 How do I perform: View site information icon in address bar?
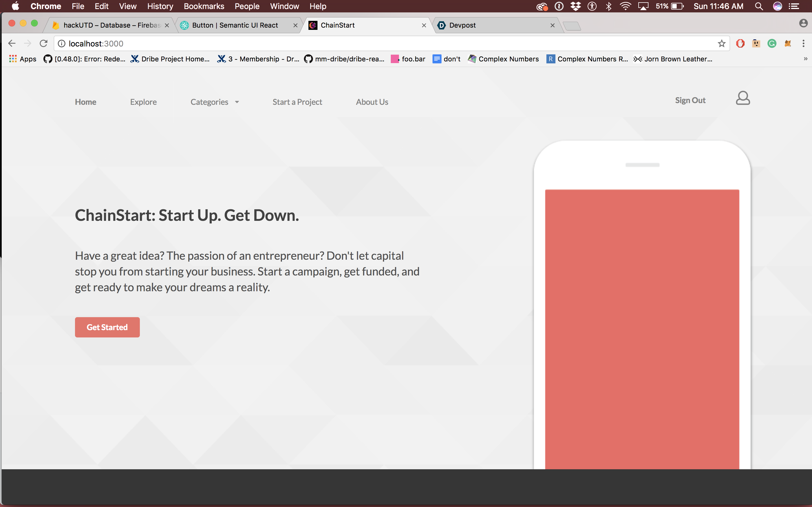pyautogui.click(x=62, y=44)
